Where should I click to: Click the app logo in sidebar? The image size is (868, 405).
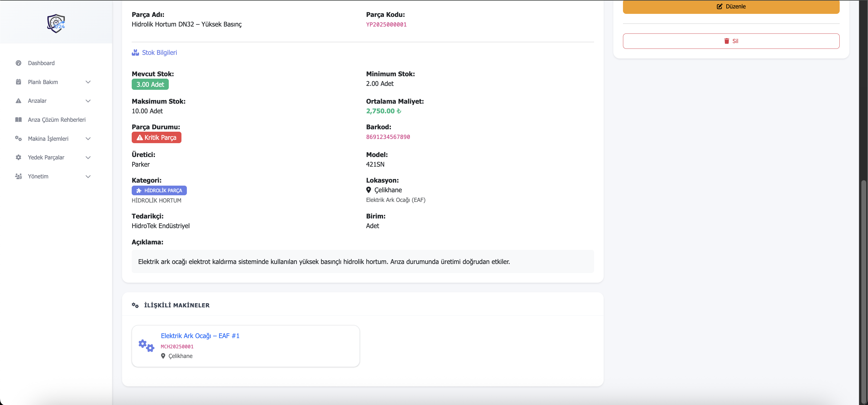click(56, 23)
